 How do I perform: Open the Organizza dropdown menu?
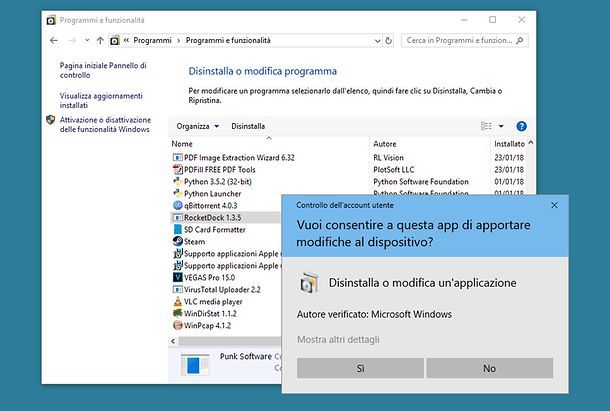(198, 126)
